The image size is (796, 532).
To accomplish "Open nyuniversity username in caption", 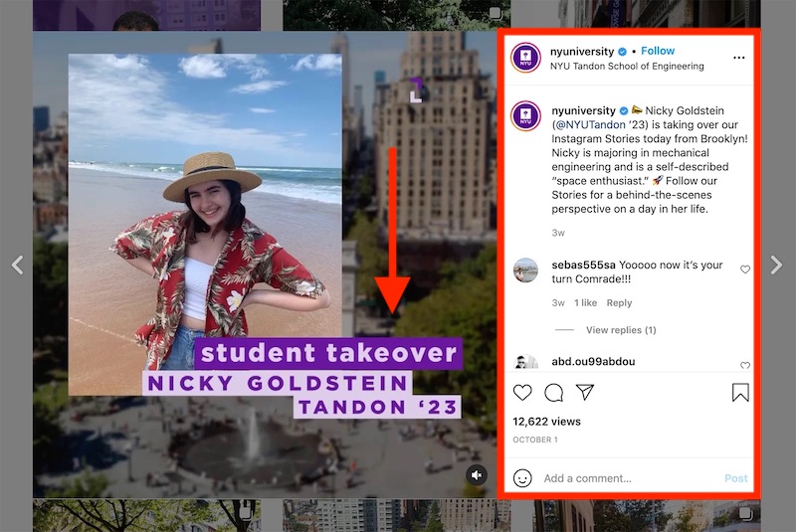I will pyautogui.click(x=583, y=110).
